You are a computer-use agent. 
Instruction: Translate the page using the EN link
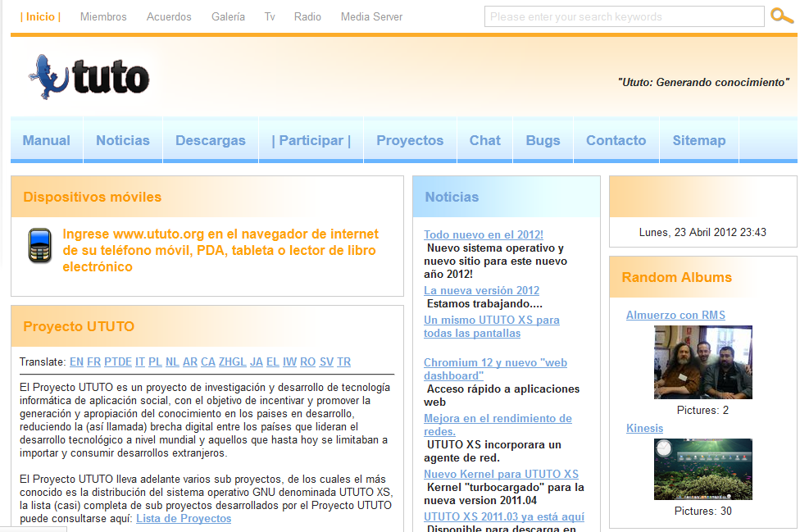[x=76, y=361]
